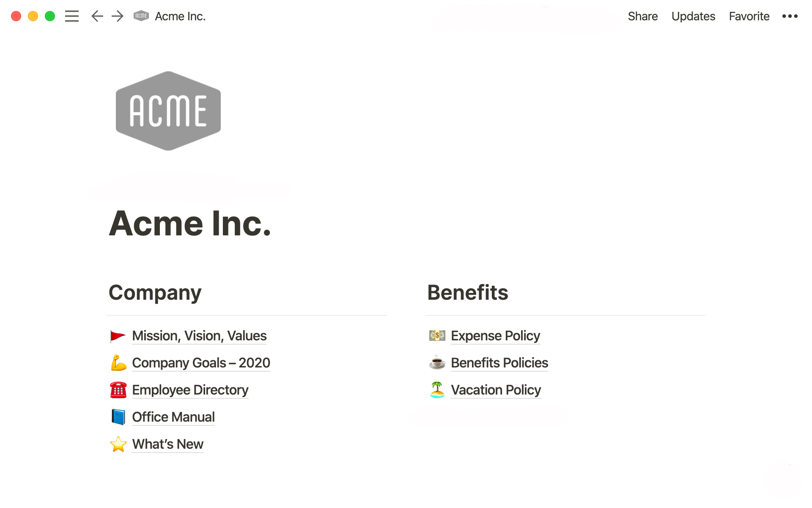Expand the Benefits section

467,292
